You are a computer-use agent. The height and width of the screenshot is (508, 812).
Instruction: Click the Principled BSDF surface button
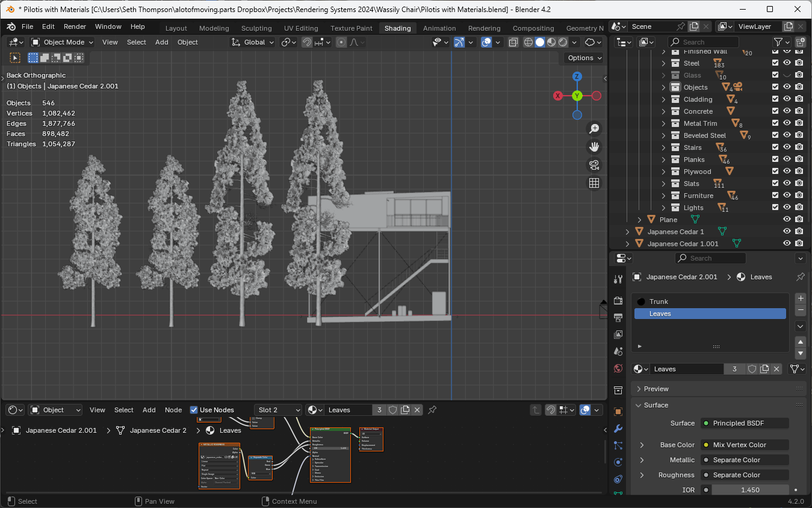point(745,423)
